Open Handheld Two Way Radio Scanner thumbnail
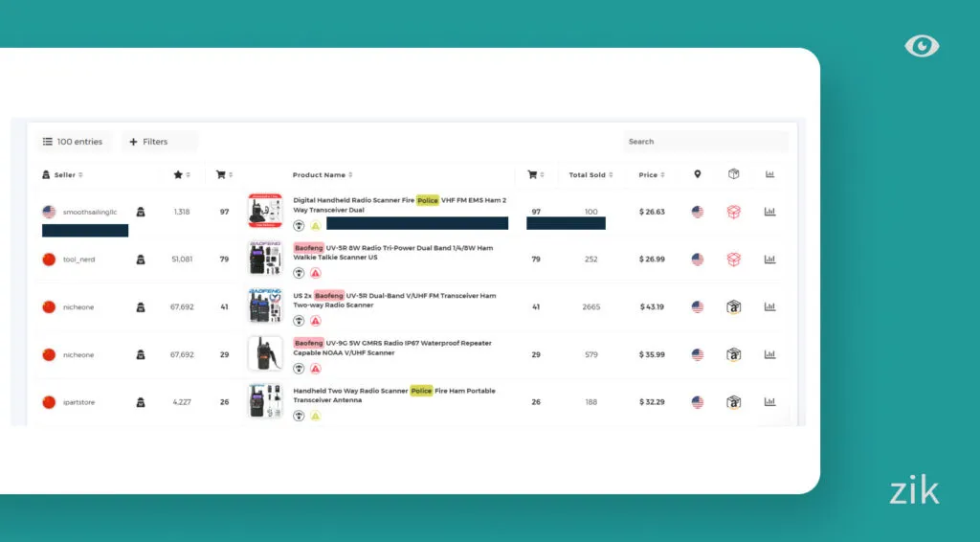Image resolution: width=980 pixels, height=542 pixels. pyautogui.click(x=265, y=400)
